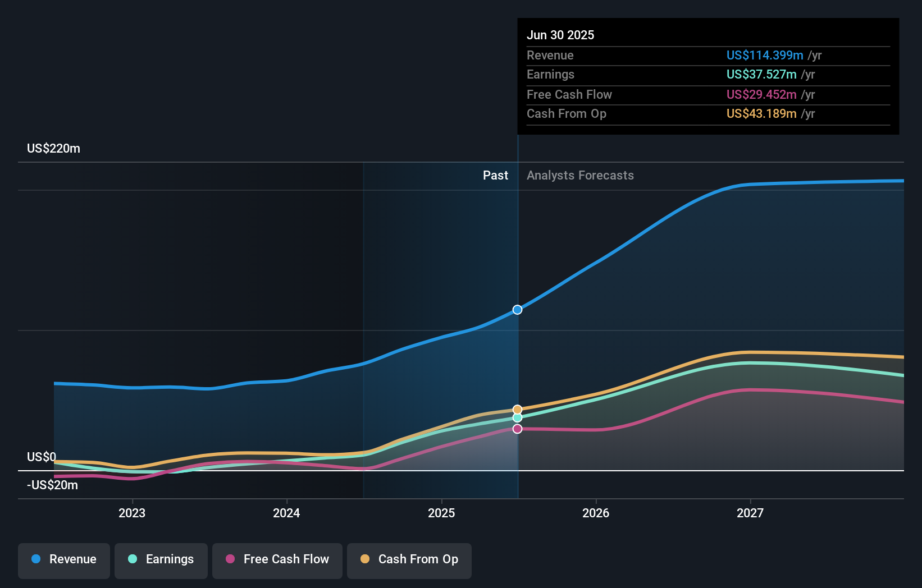
Task: Click the Revenue legend dot icon
Action: [36, 559]
